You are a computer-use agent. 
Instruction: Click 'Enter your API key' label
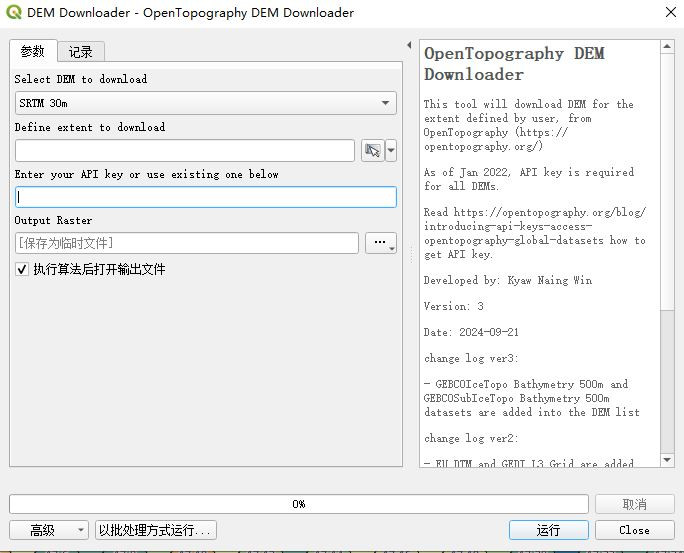pos(146,174)
